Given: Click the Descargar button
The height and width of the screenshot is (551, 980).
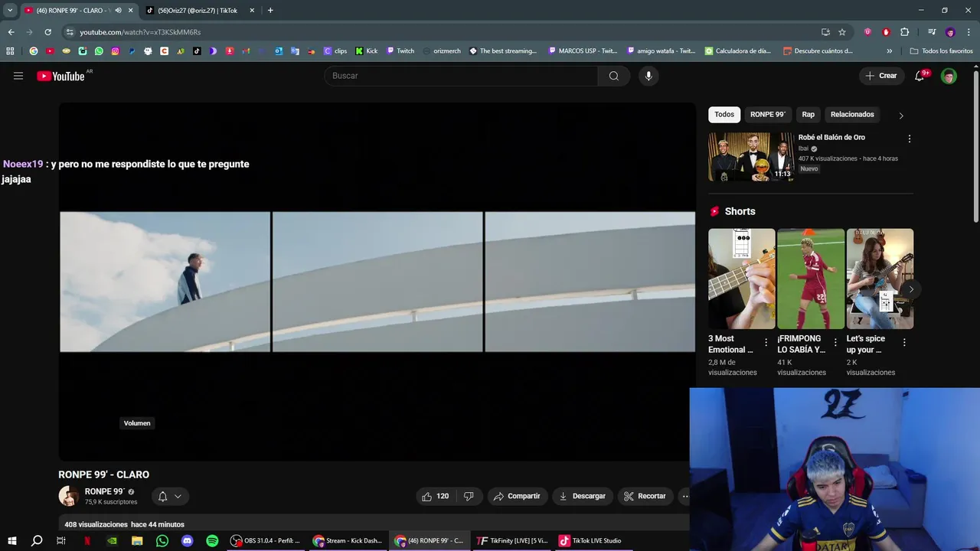Looking at the screenshot, I should click(x=583, y=496).
